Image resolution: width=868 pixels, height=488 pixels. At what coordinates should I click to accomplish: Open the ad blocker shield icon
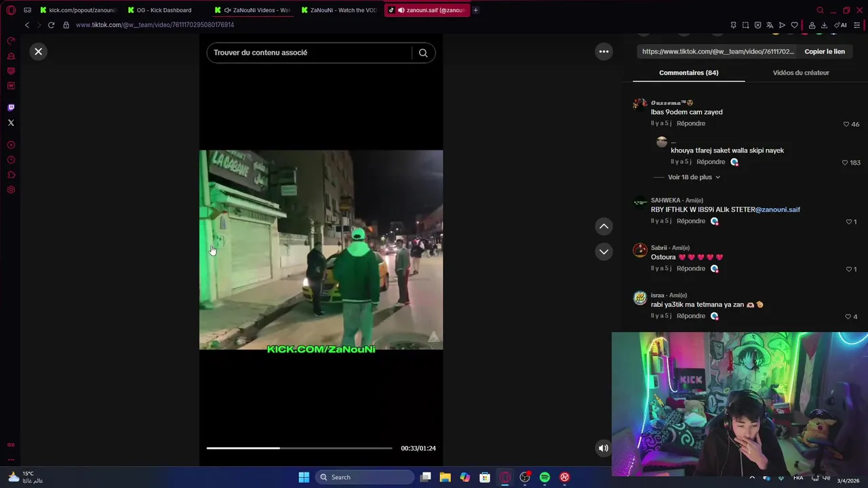coord(757,25)
